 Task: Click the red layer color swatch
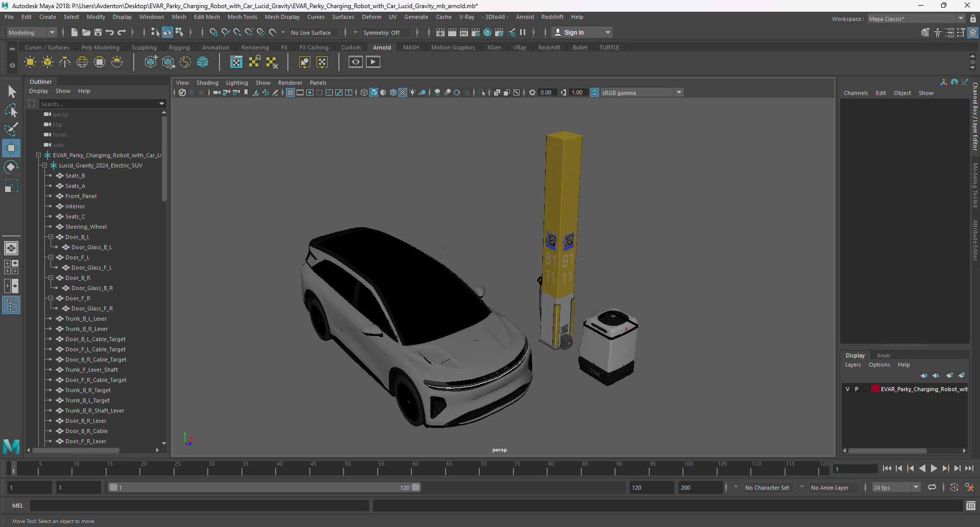(x=875, y=389)
